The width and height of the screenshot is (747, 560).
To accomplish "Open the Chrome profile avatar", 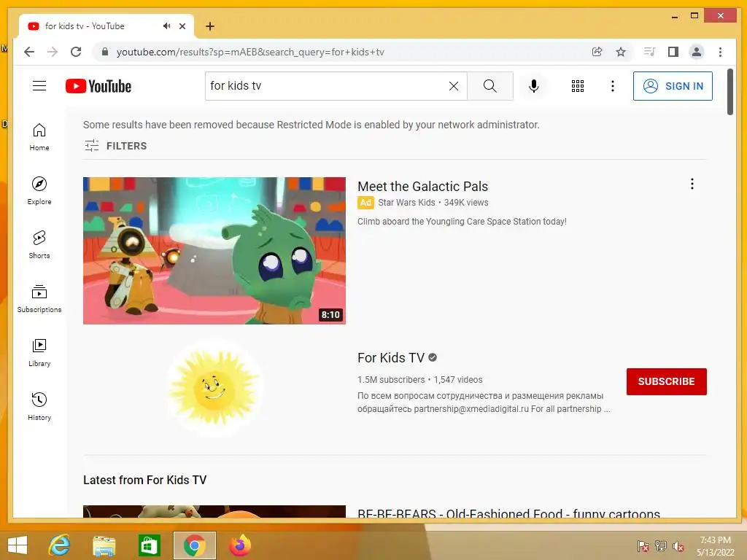I will coord(697,52).
